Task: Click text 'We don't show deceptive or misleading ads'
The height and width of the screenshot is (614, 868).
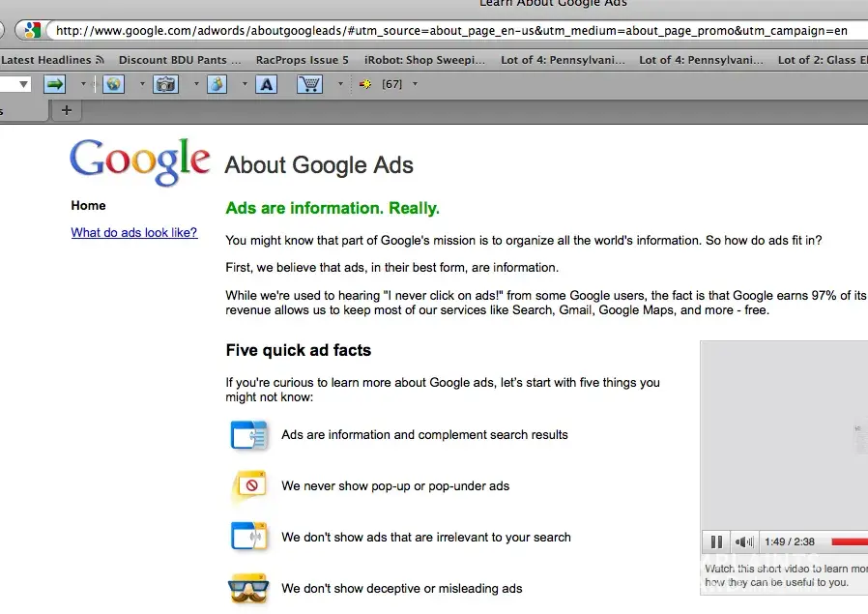Action: 402,588
